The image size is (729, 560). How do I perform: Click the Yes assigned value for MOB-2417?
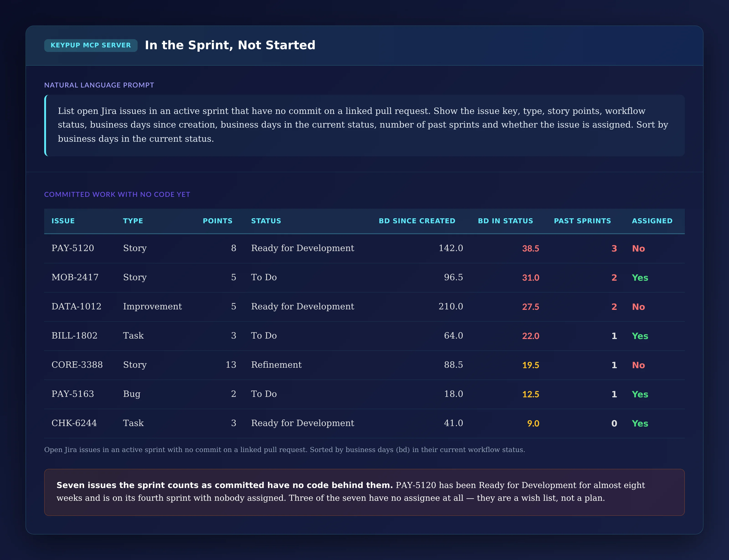click(640, 278)
